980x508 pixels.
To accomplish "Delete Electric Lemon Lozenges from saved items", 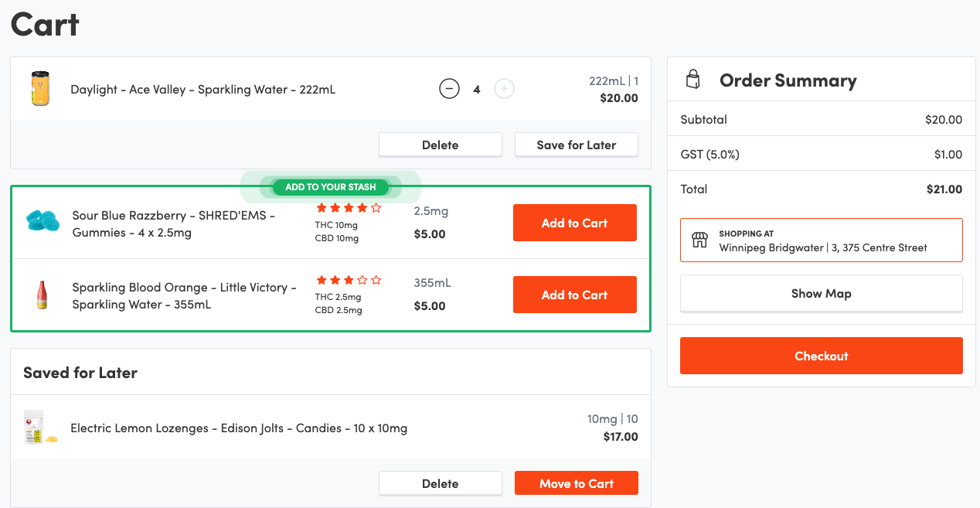I will click(440, 483).
